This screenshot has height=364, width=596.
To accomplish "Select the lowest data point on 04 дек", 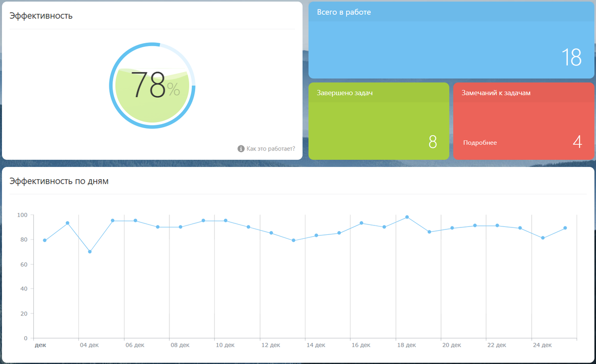I will click(x=90, y=252).
